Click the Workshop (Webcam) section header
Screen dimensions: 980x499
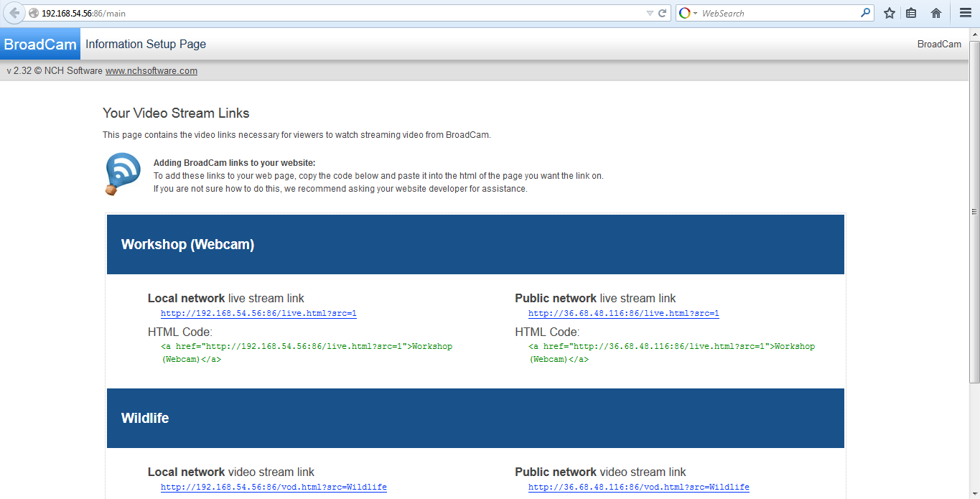point(475,244)
